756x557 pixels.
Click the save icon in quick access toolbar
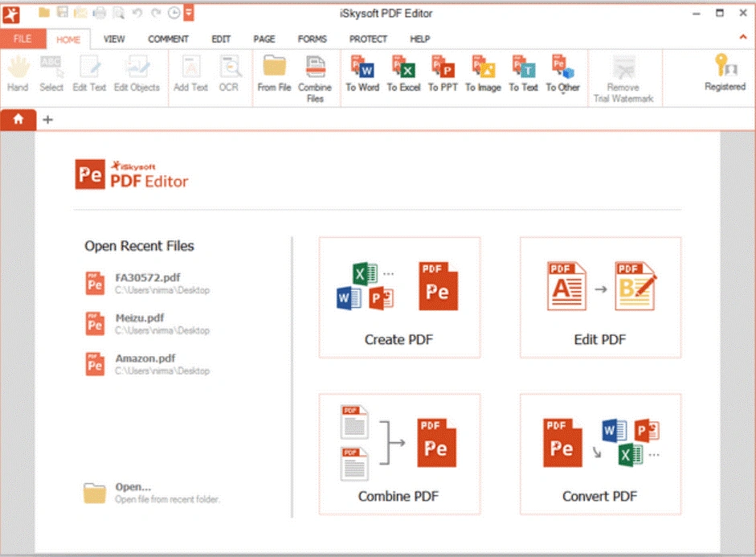(62, 13)
